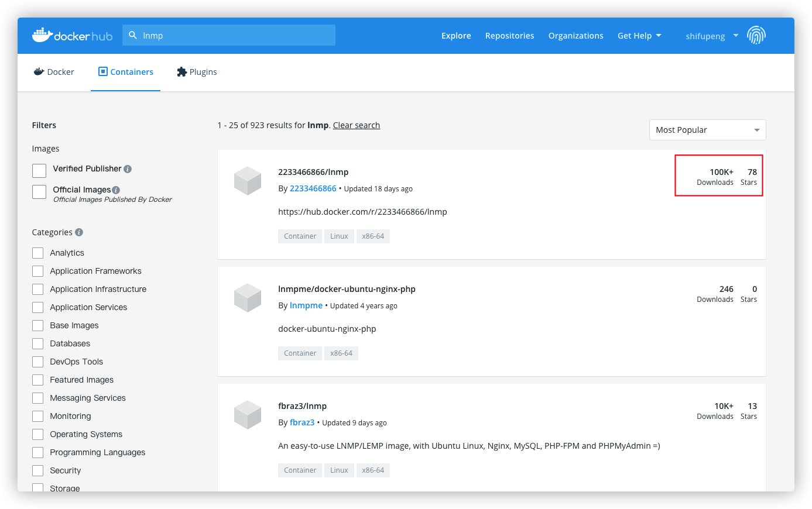The height and width of the screenshot is (509, 812).
Task: Check the Analytics category
Action: [x=38, y=253]
